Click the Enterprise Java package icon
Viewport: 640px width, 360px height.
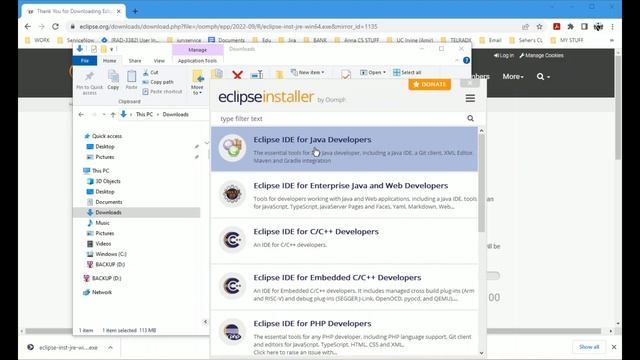[232, 194]
